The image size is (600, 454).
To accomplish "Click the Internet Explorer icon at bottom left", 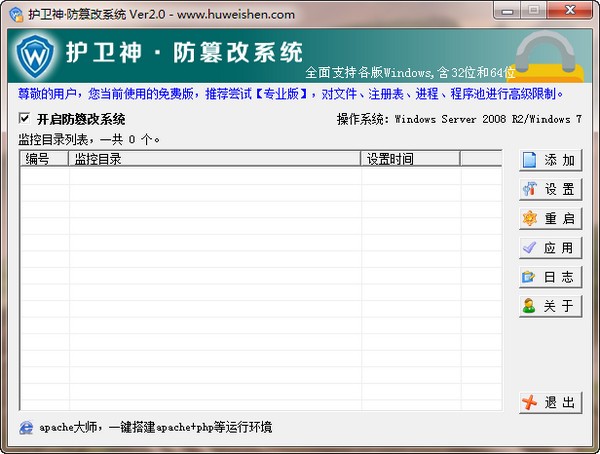I will pyautogui.click(x=26, y=428).
